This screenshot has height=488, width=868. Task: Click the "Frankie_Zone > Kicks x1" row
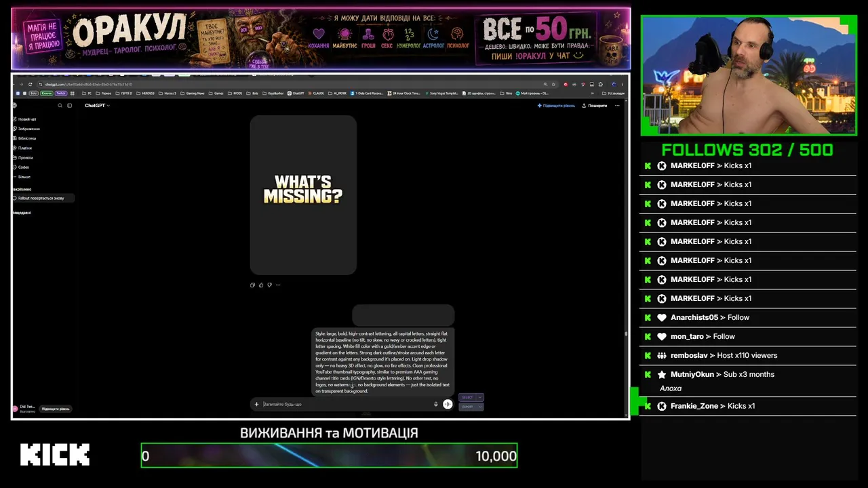[748, 406]
